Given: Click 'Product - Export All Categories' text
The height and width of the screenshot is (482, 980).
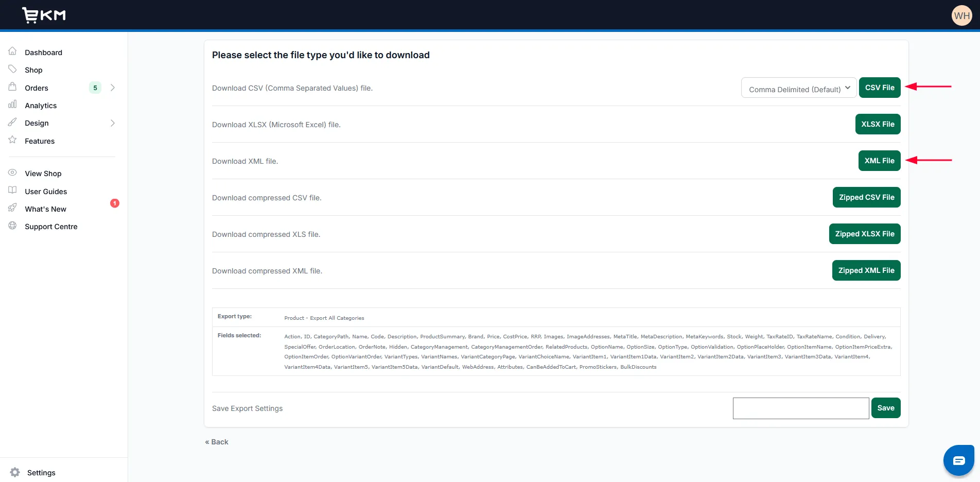Looking at the screenshot, I should [324, 318].
